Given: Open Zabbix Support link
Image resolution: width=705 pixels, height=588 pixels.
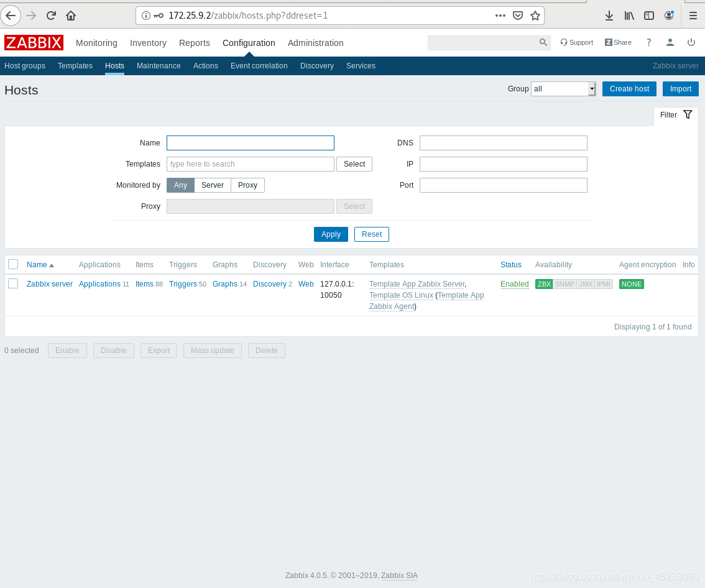Looking at the screenshot, I should point(577,42).
